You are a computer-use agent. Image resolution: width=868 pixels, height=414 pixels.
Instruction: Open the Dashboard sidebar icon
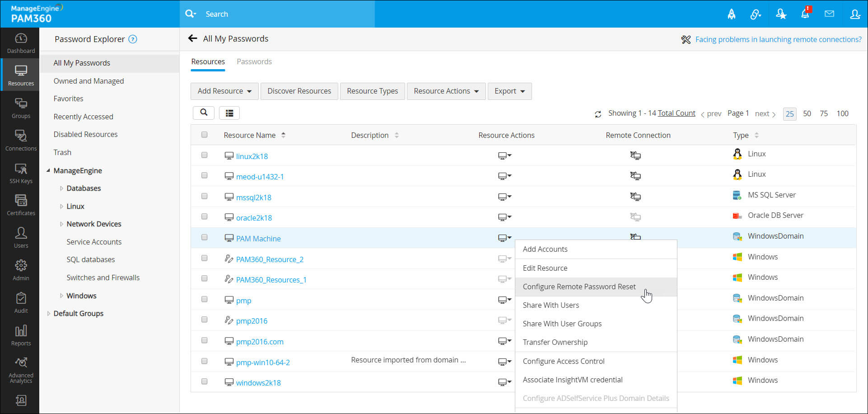21,43
